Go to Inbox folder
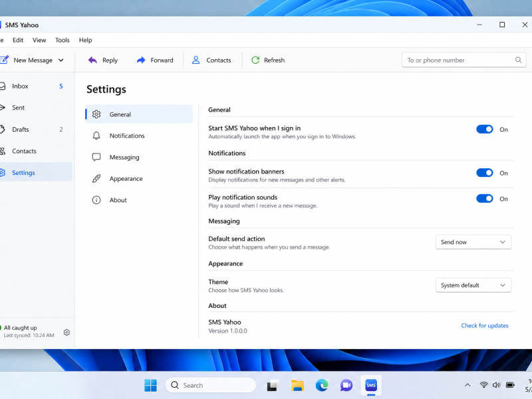This screenshot has height=399, width=532. point(35,86)
